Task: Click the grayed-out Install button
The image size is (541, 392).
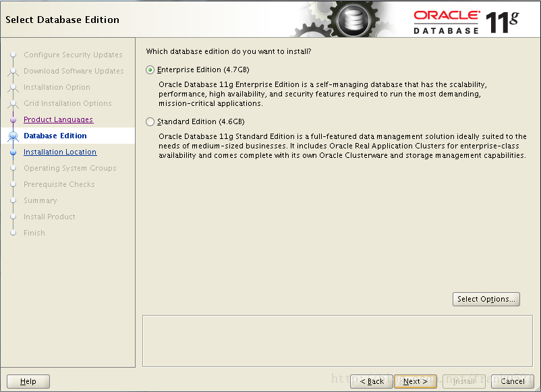Action: [463, 381]
